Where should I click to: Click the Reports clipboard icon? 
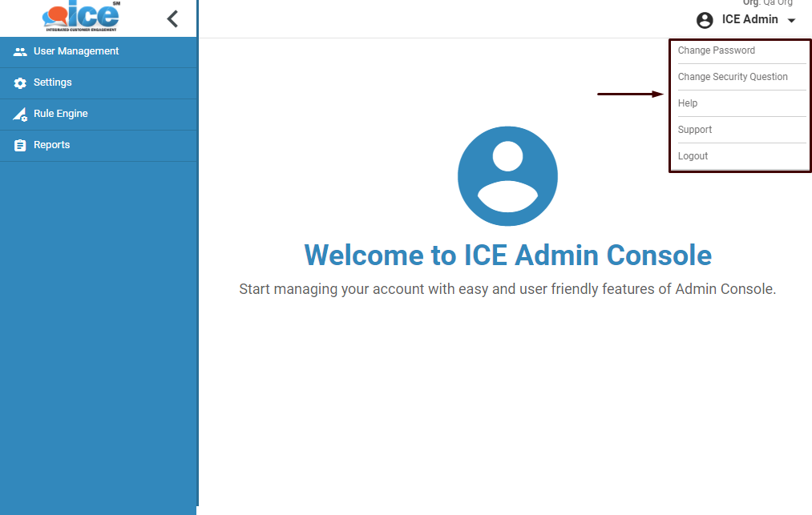click(x=20, y=146)
